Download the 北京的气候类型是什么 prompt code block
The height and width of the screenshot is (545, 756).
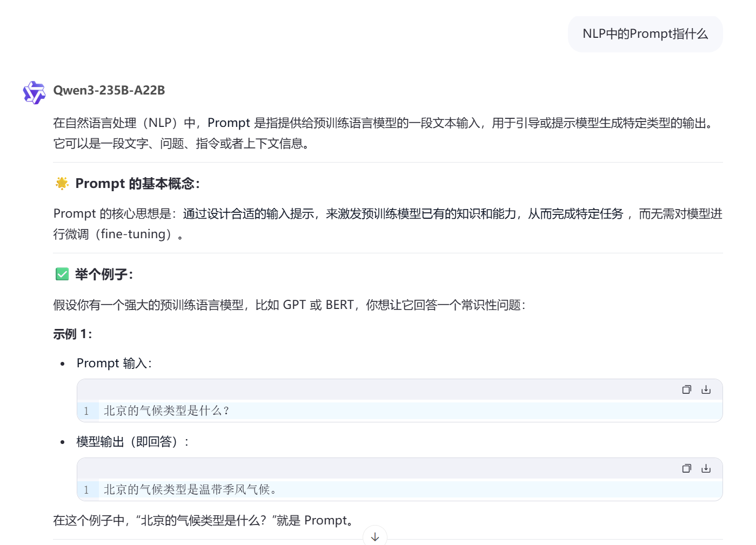click(706, 389)
